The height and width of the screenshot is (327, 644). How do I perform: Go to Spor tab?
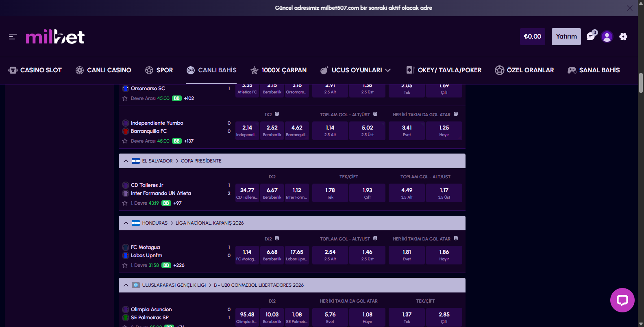pyautogui.click(x=159, y=70)
